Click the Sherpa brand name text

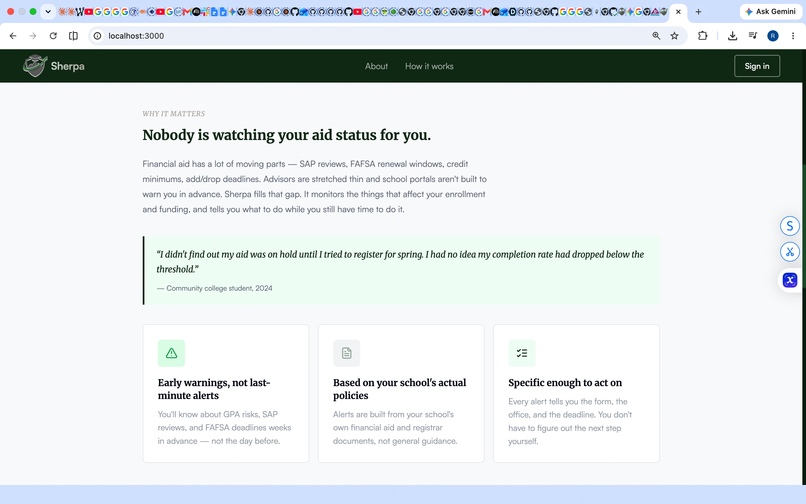[x=67, y=66]
